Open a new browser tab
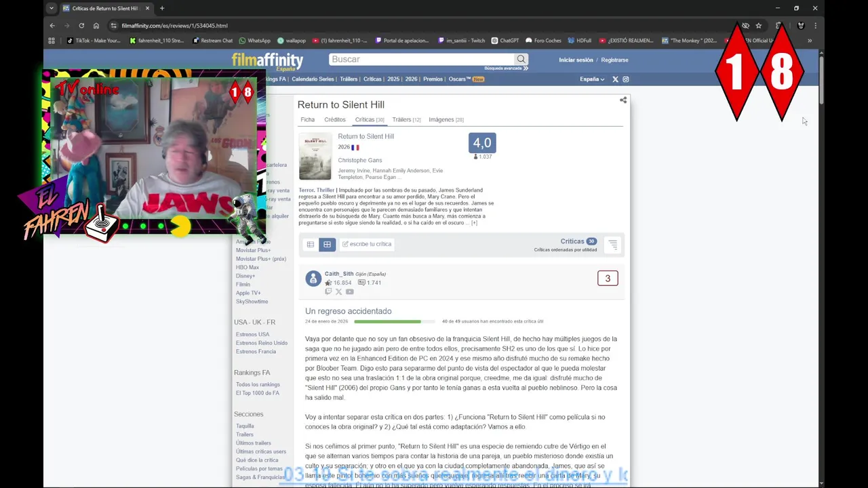The width and height of the screenshot is (868, 488). (161, 8)
